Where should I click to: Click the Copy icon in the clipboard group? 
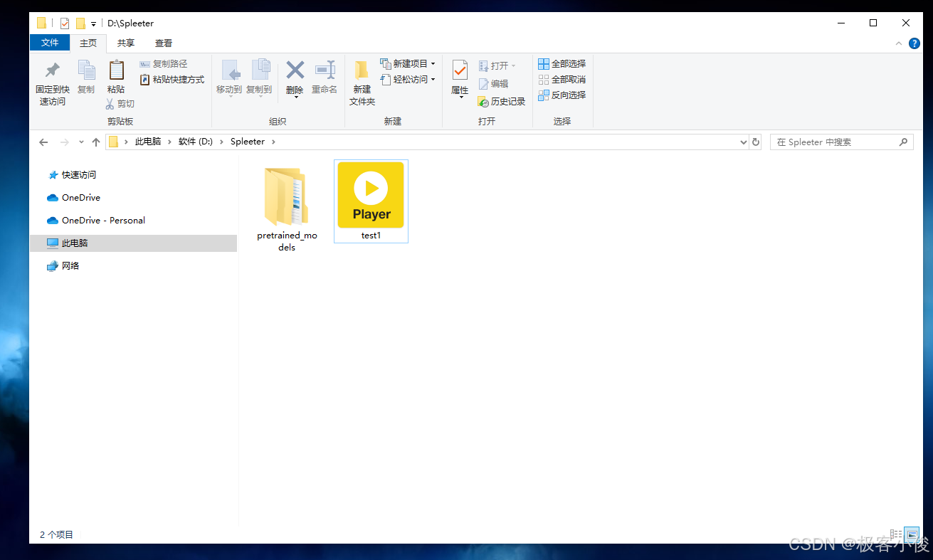[x=86, y=70]
